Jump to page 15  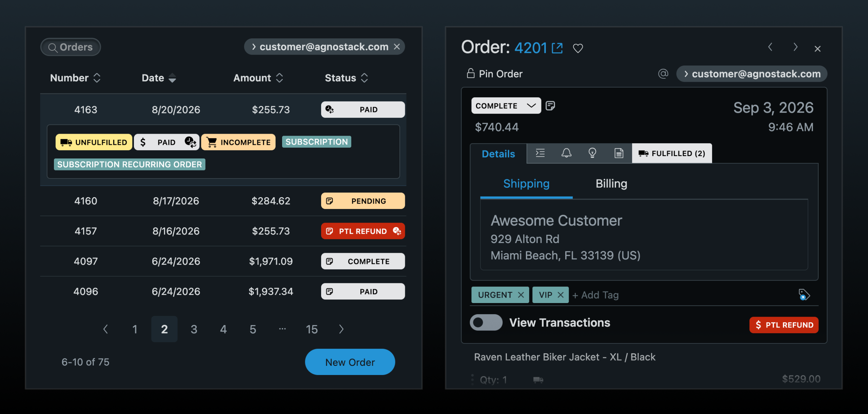[x=312, y=329]
